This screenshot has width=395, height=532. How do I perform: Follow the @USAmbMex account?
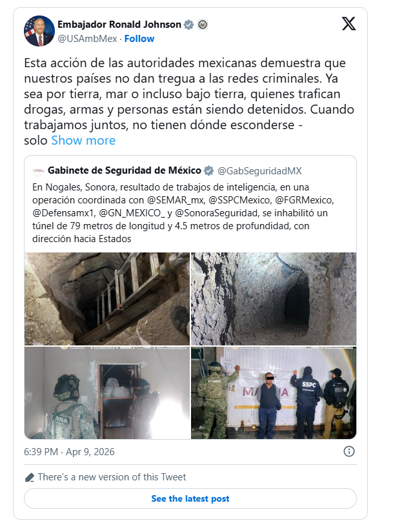[139, 39]
